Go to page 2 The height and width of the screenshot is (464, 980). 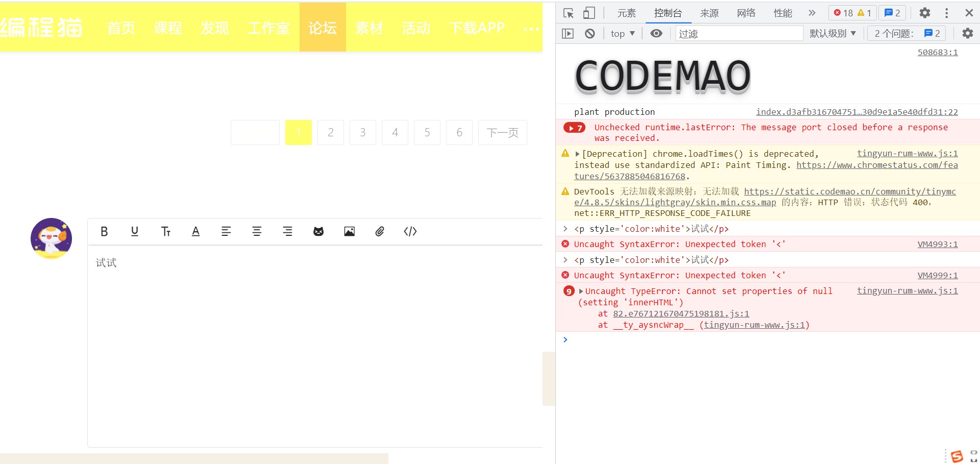pos(331,133)
